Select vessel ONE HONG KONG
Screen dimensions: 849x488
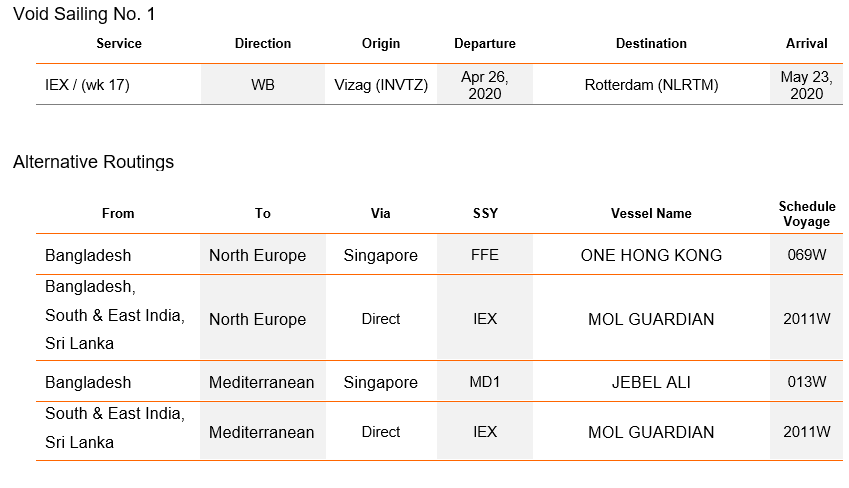pyautogui.click(x=651, y=255)
